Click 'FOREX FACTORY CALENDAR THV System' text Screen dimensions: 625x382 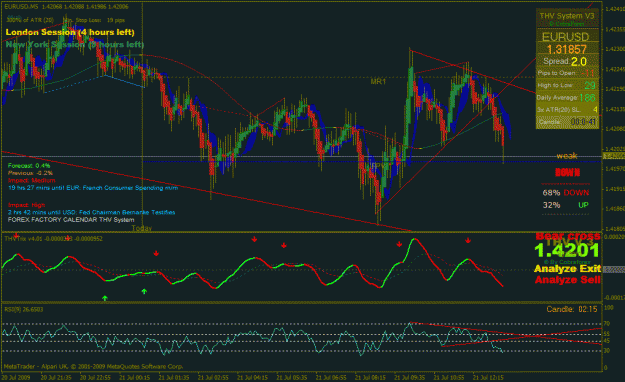coord(71,220)
